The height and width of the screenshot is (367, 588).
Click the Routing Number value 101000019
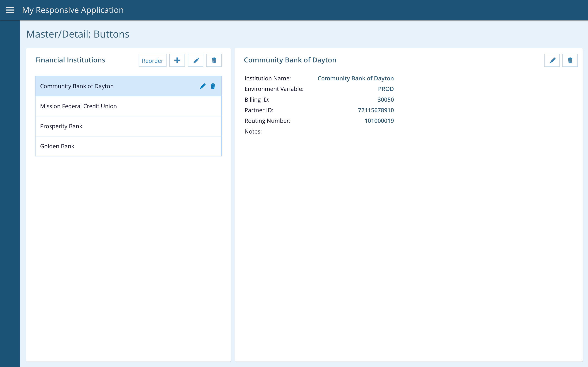(379, 121)
